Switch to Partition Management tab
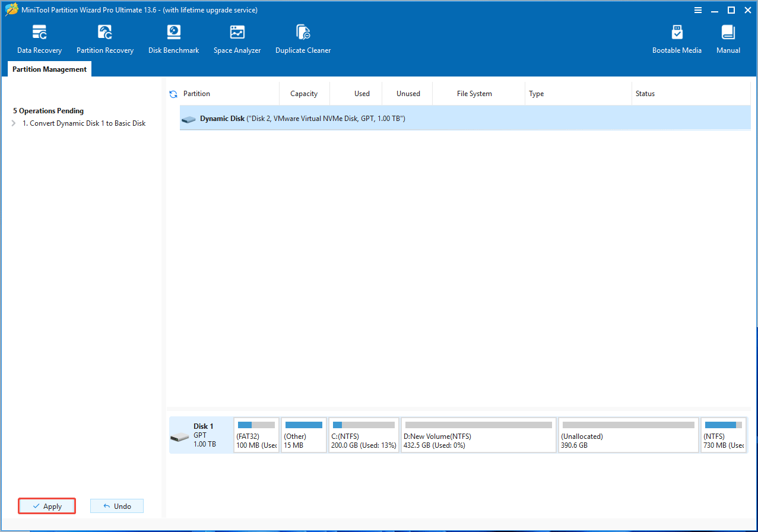The image size is (758, 532). (x=49, y=69)
